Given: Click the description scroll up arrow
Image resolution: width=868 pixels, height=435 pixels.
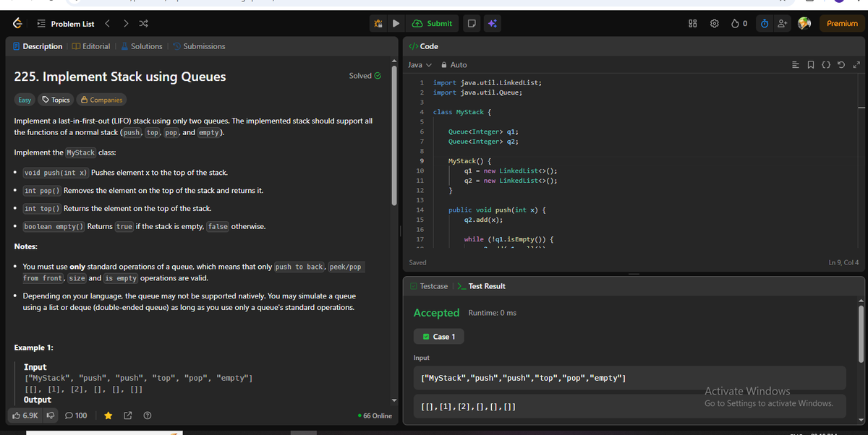Looking at the screenshot, I should (x=395, y=61).
